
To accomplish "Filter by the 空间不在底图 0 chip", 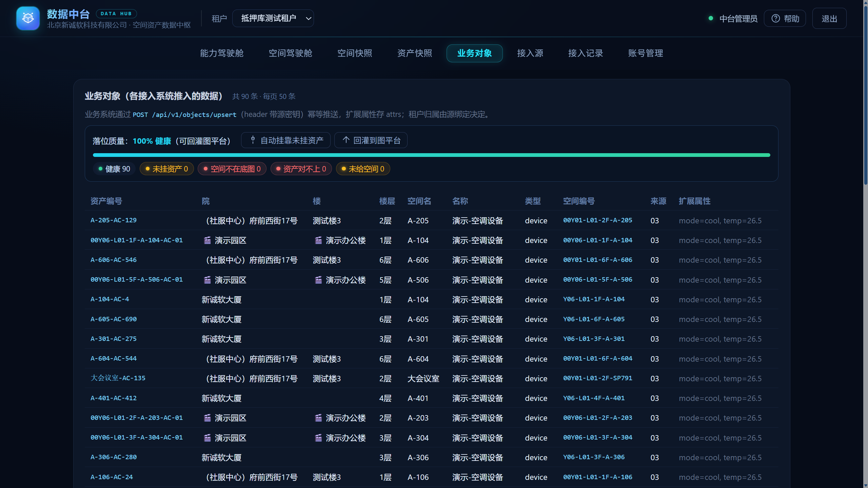I will tap(232, 169).
